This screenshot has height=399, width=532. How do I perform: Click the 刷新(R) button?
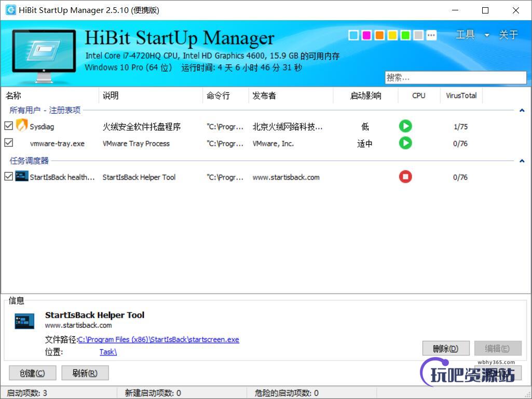coord(85,373)
